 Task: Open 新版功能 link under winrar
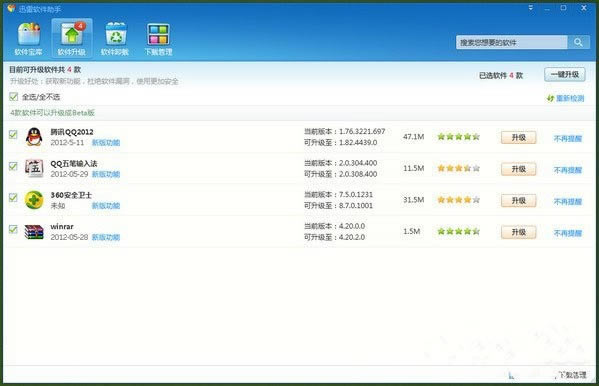tap(106, 237)
